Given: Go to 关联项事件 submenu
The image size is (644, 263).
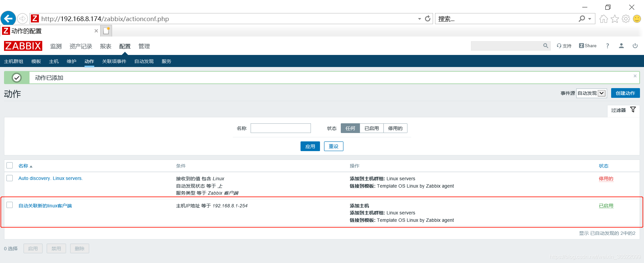Looking at the screenshot, I should coord(114,61).
